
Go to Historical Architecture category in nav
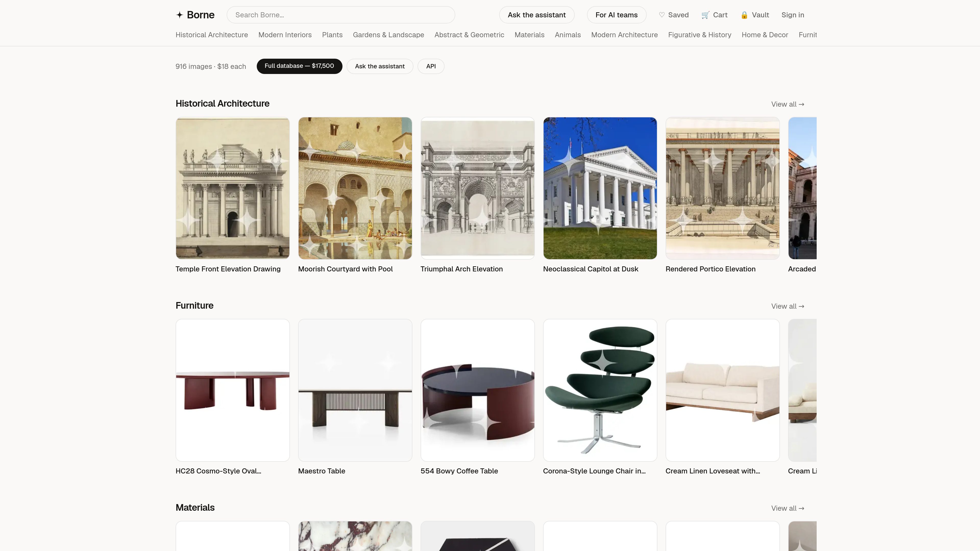pos(212,35)
